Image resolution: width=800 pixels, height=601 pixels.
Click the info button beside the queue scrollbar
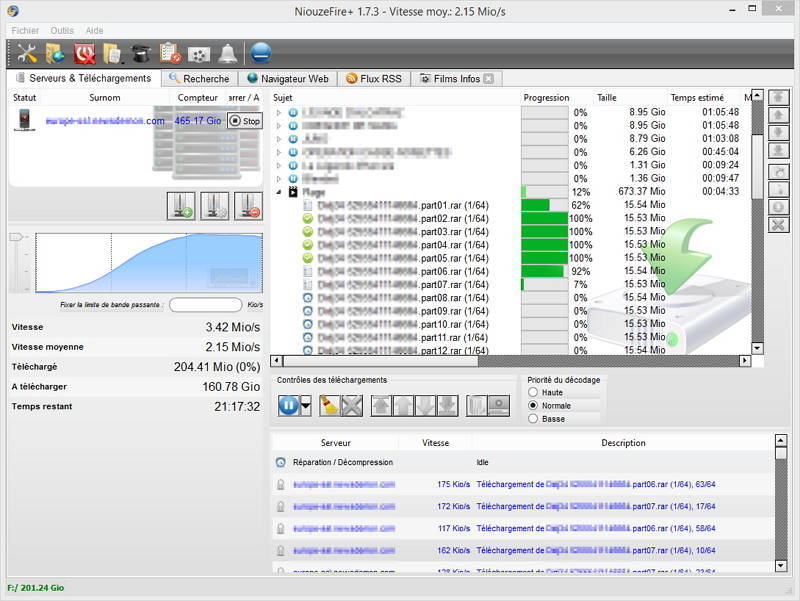[779, 189]
